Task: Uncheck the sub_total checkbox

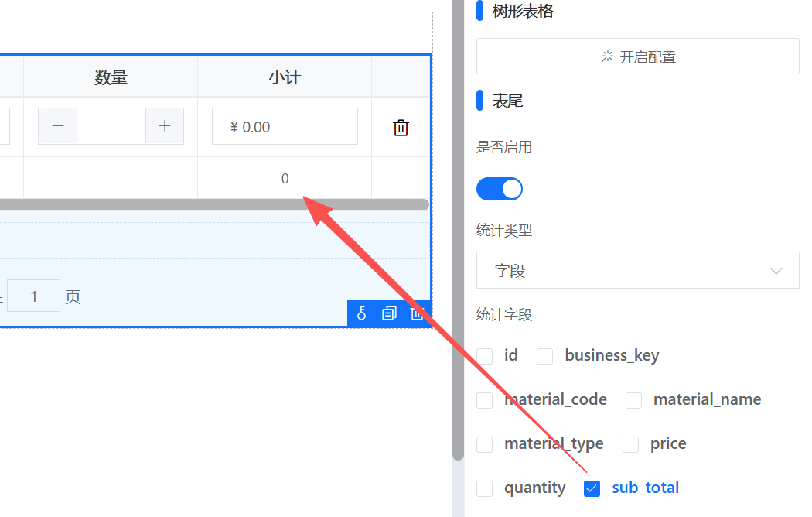Action: [592, 488]
